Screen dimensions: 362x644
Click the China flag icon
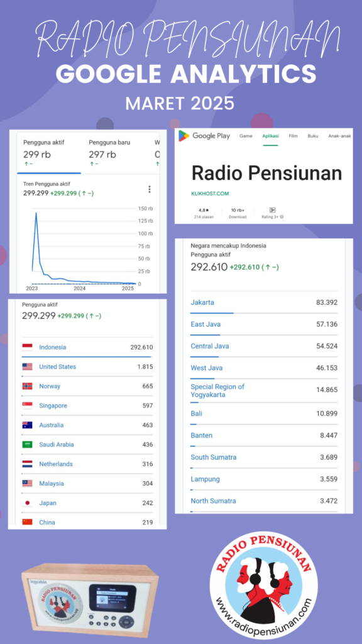(x=27, y=522)
